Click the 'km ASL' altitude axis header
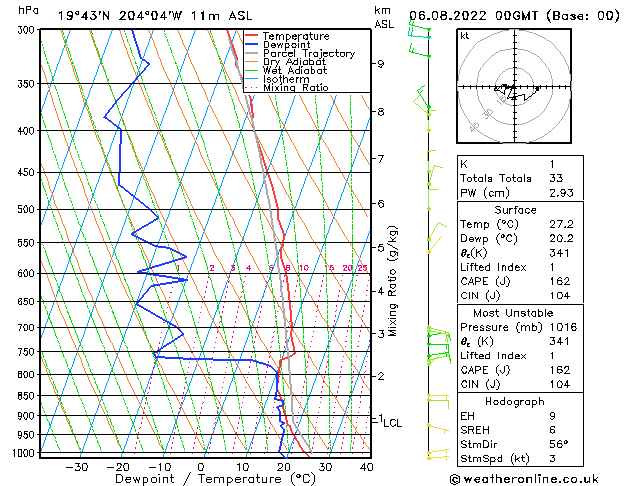This screenshot has height=486, width=629. coord(384,17)
